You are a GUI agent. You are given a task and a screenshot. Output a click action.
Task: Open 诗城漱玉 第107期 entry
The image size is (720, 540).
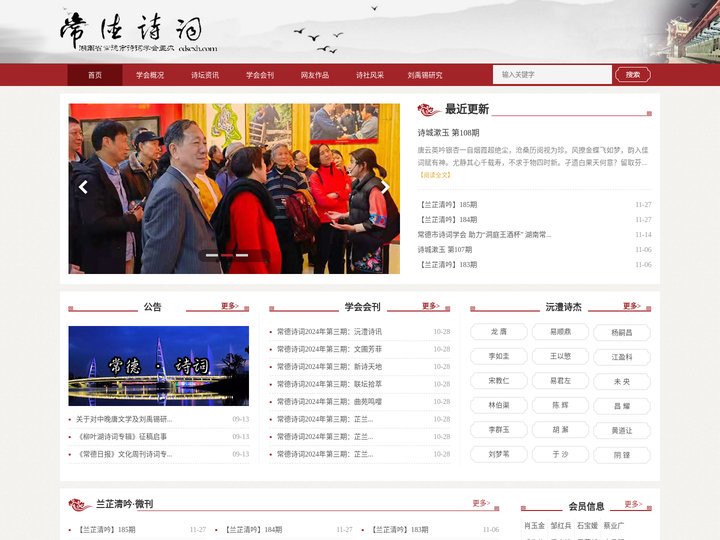pos(444,250)
